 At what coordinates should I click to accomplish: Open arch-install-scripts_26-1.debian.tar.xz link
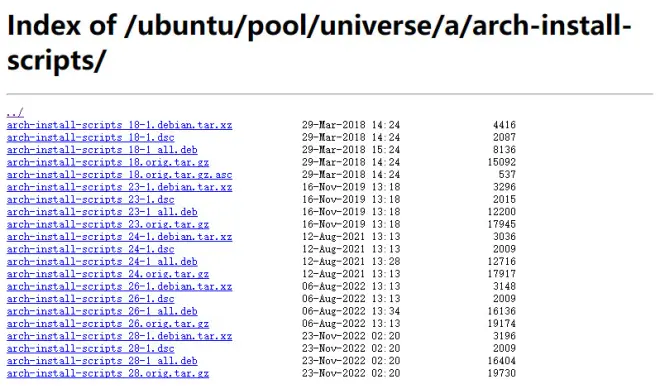pos(120,287)
